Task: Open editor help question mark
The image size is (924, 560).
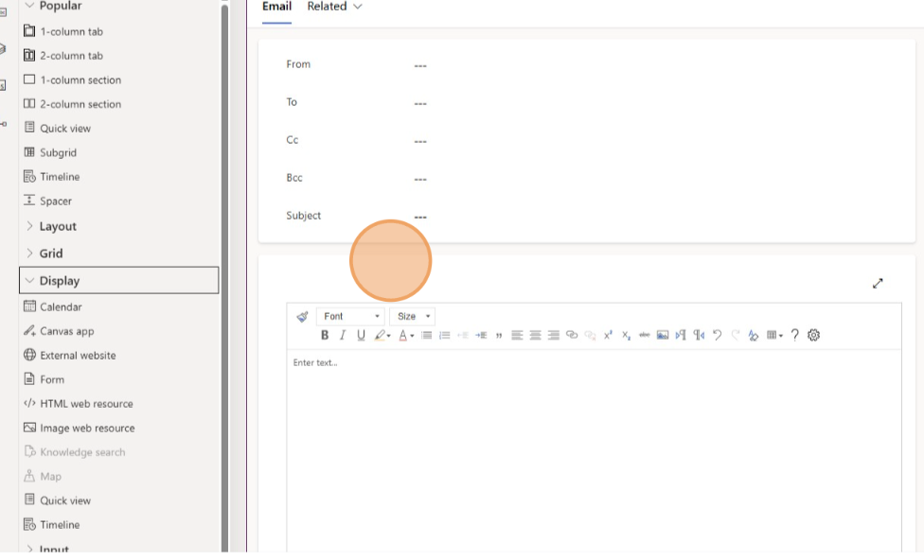Action: (x=794, y=335)
